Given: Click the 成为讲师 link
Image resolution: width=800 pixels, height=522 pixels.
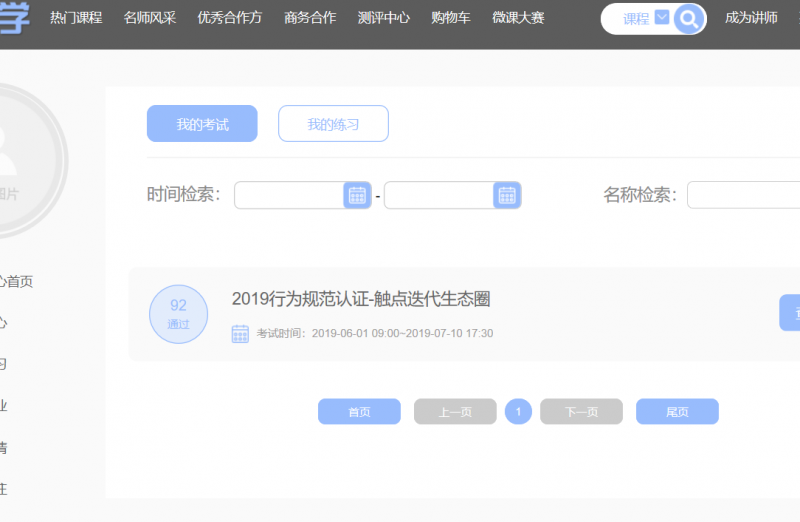Looking at the screenshot, I should tap(751, 18).
